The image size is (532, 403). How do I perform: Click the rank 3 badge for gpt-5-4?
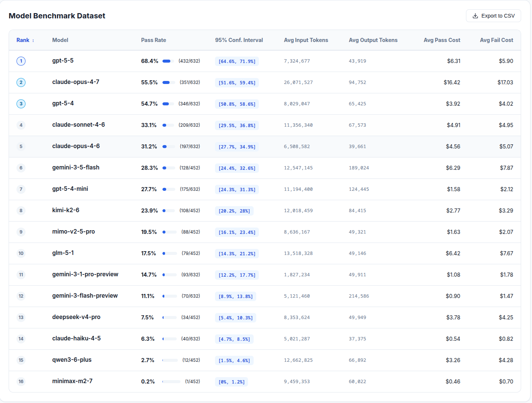(21, 104)
